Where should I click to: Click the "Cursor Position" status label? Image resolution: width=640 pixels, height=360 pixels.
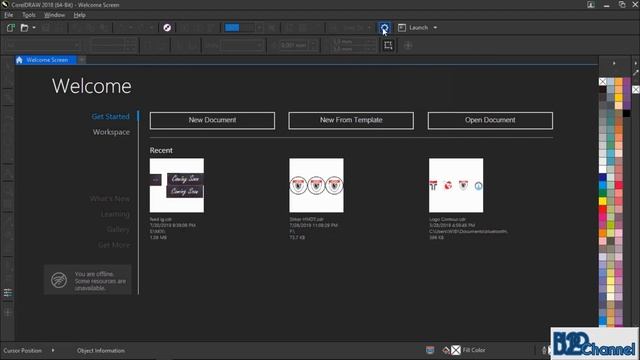22,351
